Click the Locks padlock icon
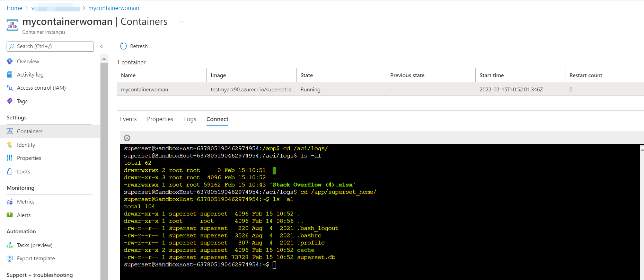 pos(10,171)
